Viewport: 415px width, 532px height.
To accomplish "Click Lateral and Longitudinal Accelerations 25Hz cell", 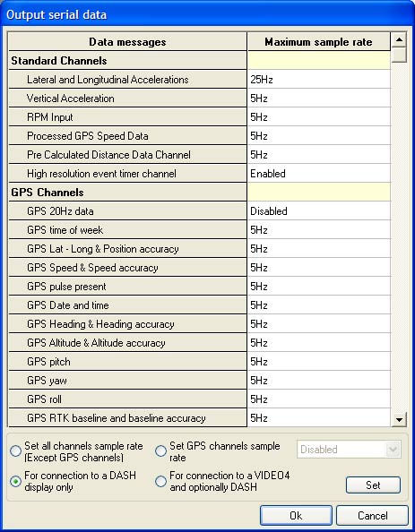I will tap(319, 80).
